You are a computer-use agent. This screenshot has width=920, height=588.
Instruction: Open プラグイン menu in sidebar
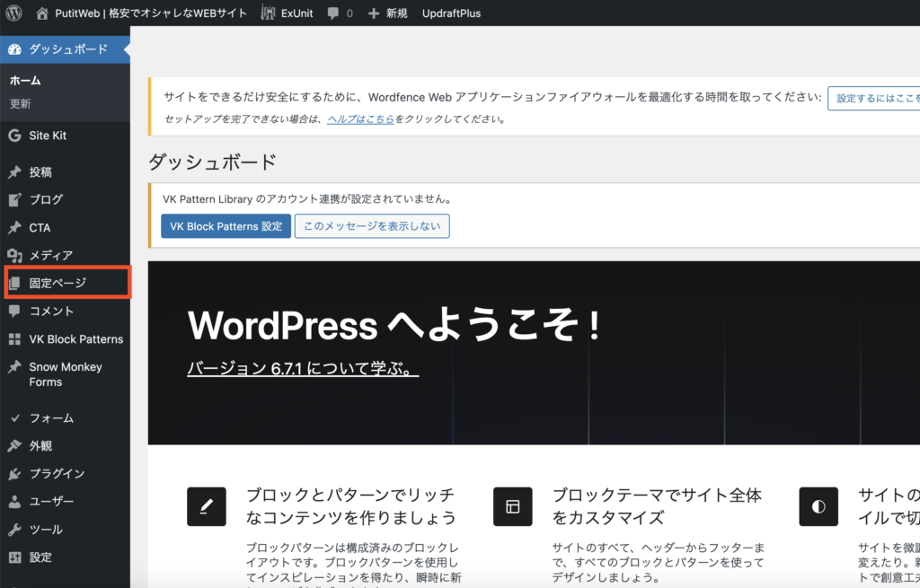57,473
